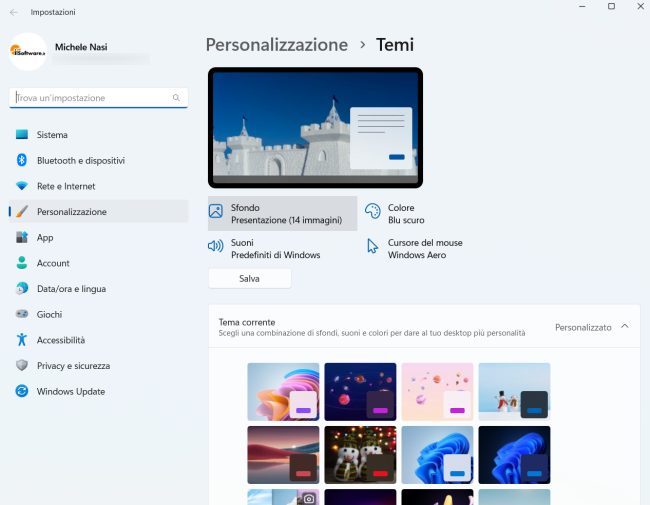Select the dark blue bloom theme
The width and height of the screenshot is (650, 505).
(514, 455)
